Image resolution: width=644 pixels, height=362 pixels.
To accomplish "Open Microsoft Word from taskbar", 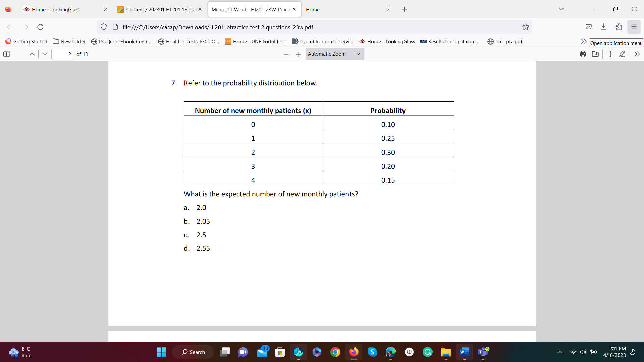I will 464,352.
